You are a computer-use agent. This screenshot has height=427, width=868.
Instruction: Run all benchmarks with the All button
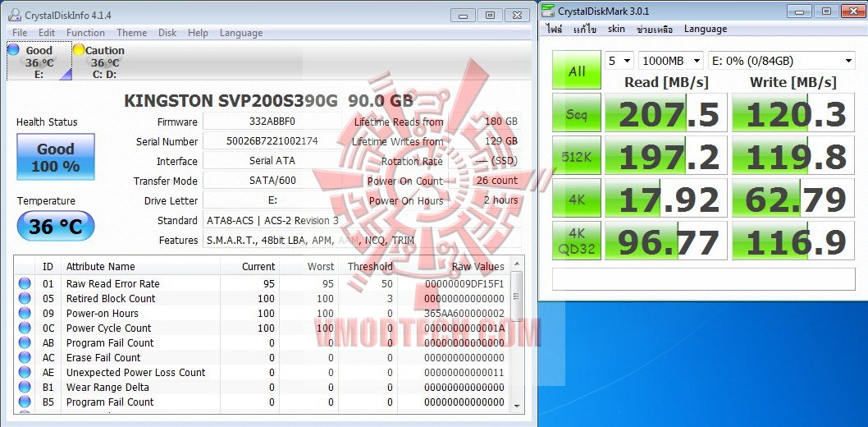point(577,70)
